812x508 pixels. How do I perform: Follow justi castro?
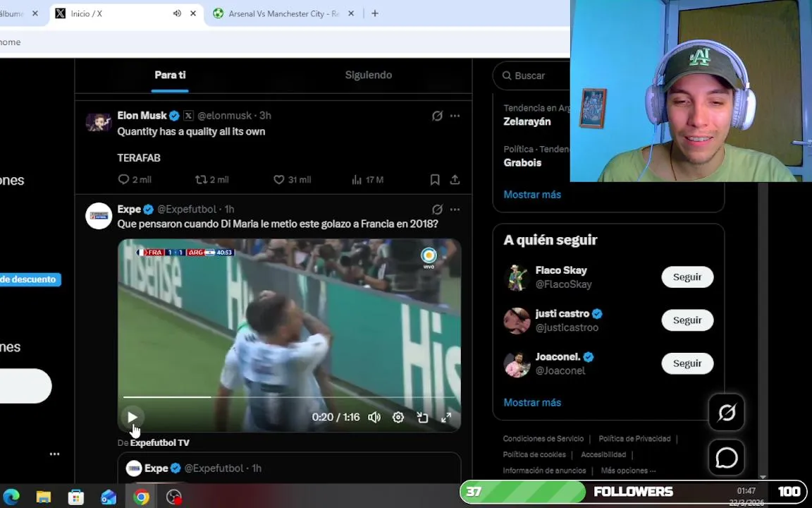(x=687, y=320)
